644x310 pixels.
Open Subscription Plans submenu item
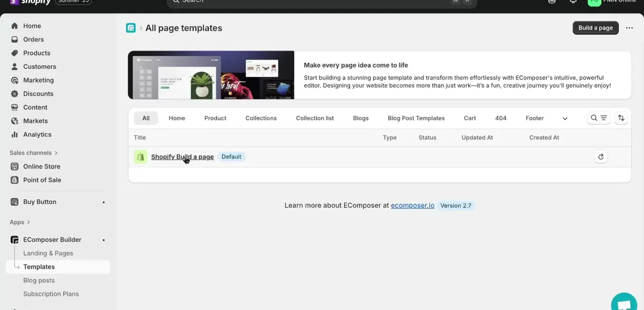(x=51, y=294)
